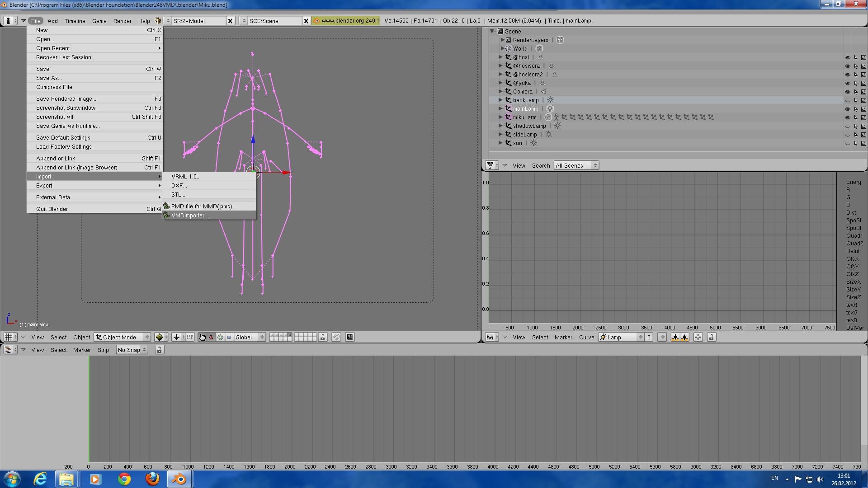Expand the RenderLayers tree item
The width and height of the screenshot is (868, 488).
click(x=502, y=40)
